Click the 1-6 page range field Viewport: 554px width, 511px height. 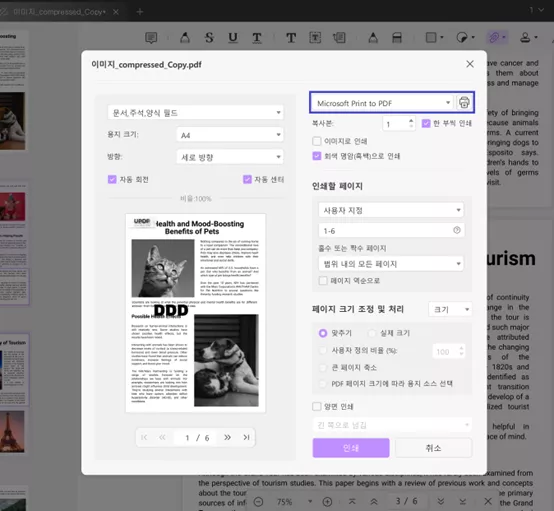tap(391, 230)
